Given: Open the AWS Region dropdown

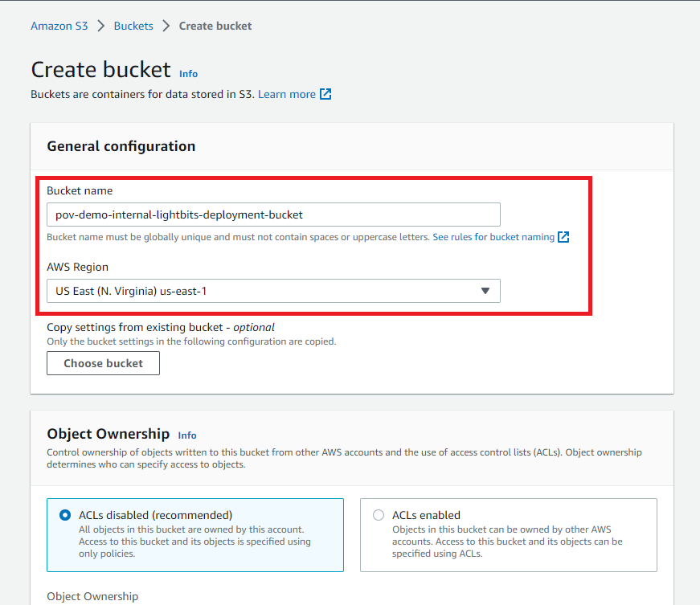Looking at the screenshot, I should [x=273, y=291].
